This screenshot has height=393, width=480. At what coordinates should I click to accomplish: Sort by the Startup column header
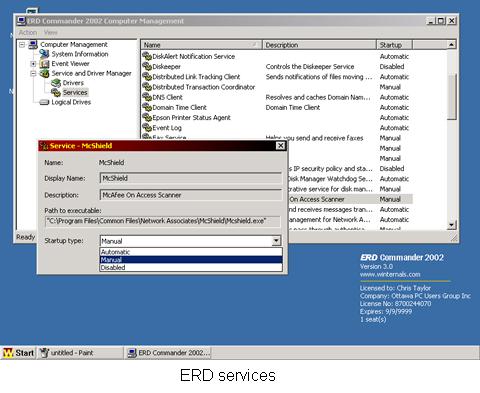coord(394,45)
